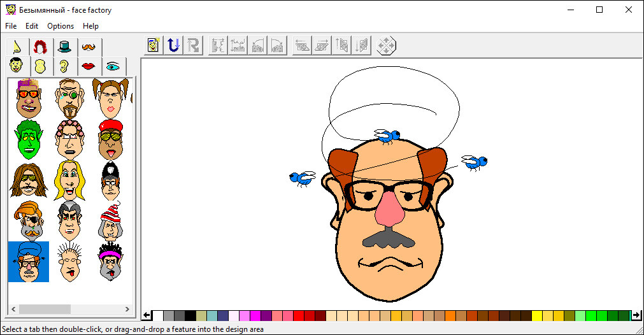This screenshot has height=335, width=644.
Task: Click the rotate counter-clockwise toolbar icon
Action: click(x=257, y=45)
